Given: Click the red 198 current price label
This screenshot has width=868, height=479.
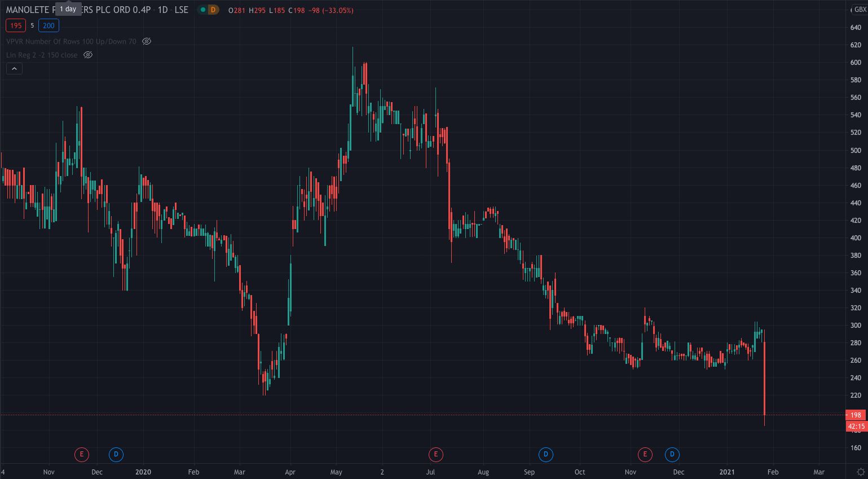Looking at the screenshot, I should (x=856, y=415).
